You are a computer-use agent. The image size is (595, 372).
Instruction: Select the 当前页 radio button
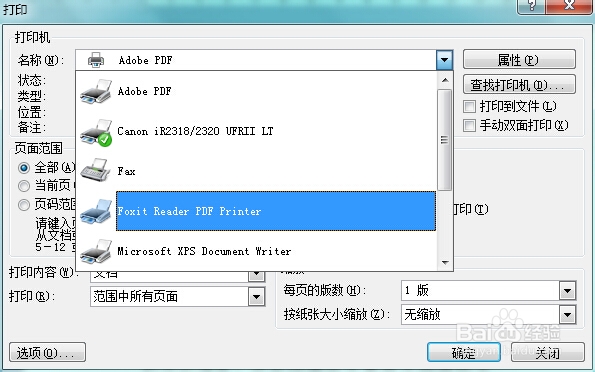(x=24, y=186)
